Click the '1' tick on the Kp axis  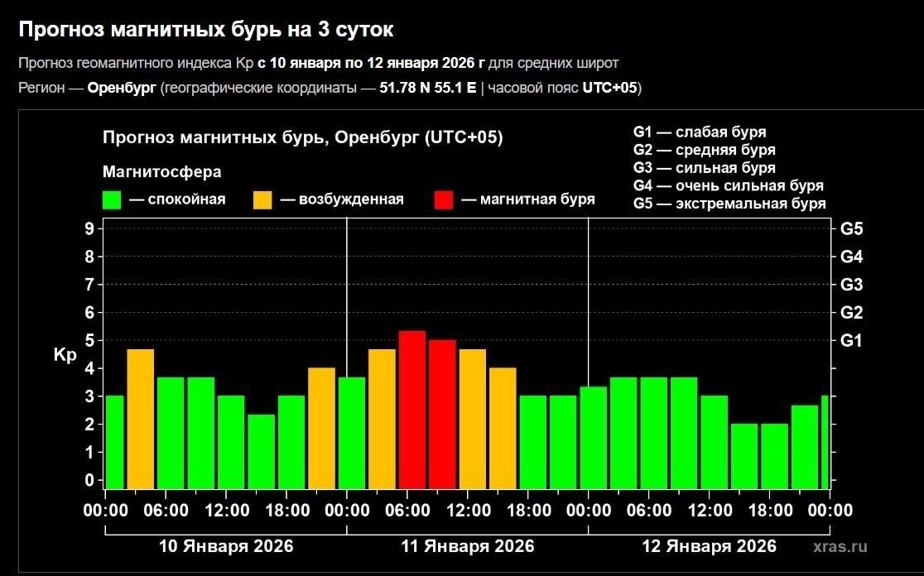click(89, 453)
